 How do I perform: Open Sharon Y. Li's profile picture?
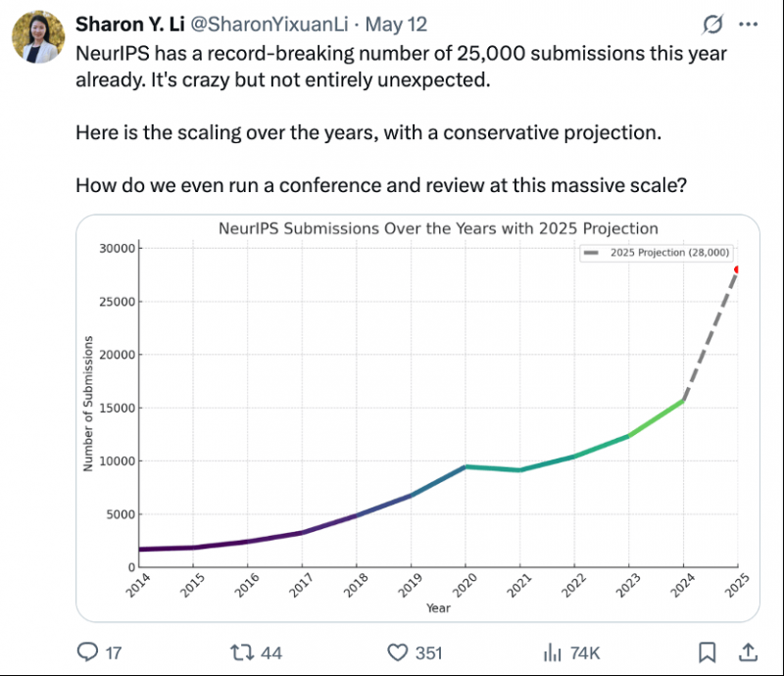click(38, 37)
